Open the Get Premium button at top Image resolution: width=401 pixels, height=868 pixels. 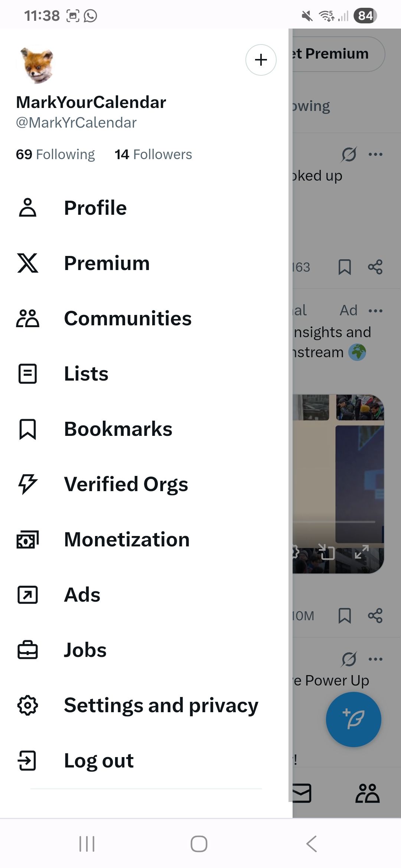point(336,54)
